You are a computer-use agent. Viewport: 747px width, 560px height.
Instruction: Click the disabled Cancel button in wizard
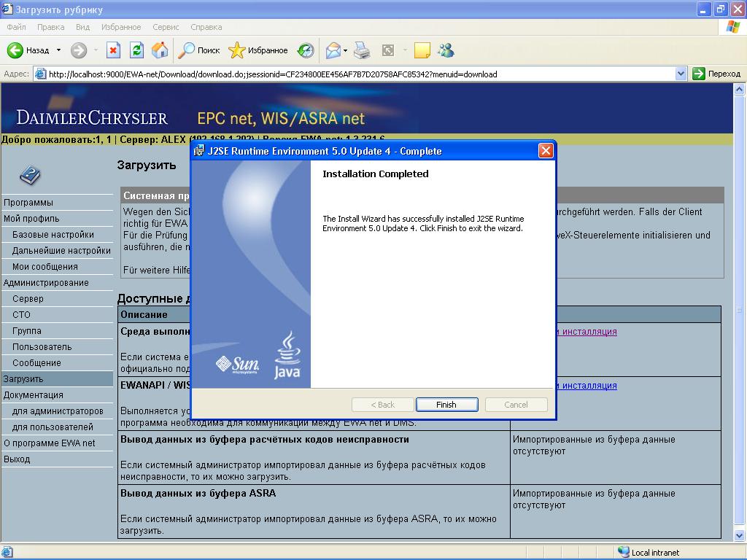(x=516, y=405)
